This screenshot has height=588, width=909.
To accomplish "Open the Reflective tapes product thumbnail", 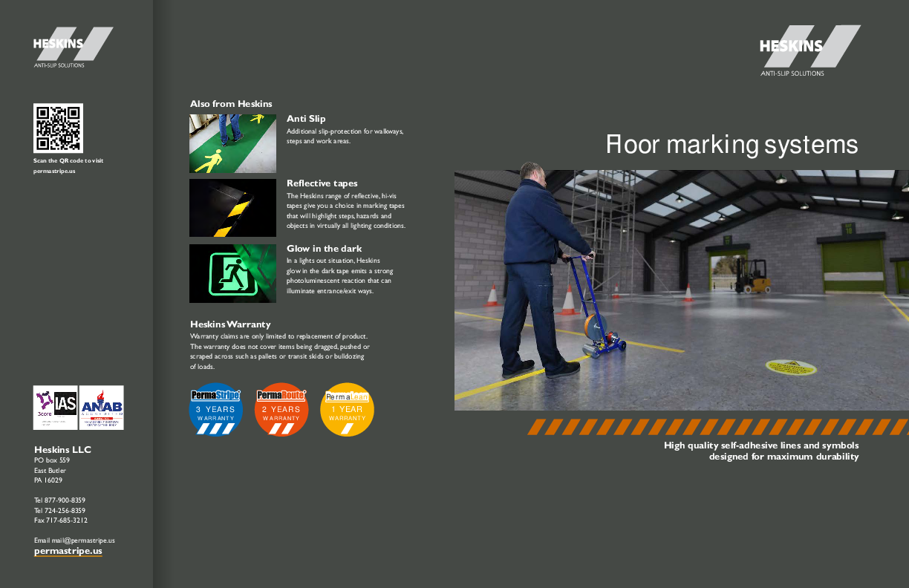I will [x=232, y=208].
